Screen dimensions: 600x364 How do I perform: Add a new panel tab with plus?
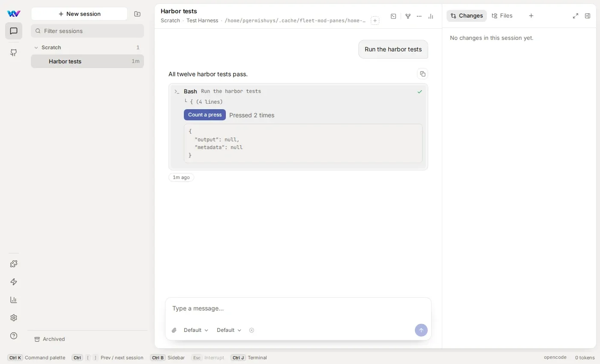click(531, 16)
